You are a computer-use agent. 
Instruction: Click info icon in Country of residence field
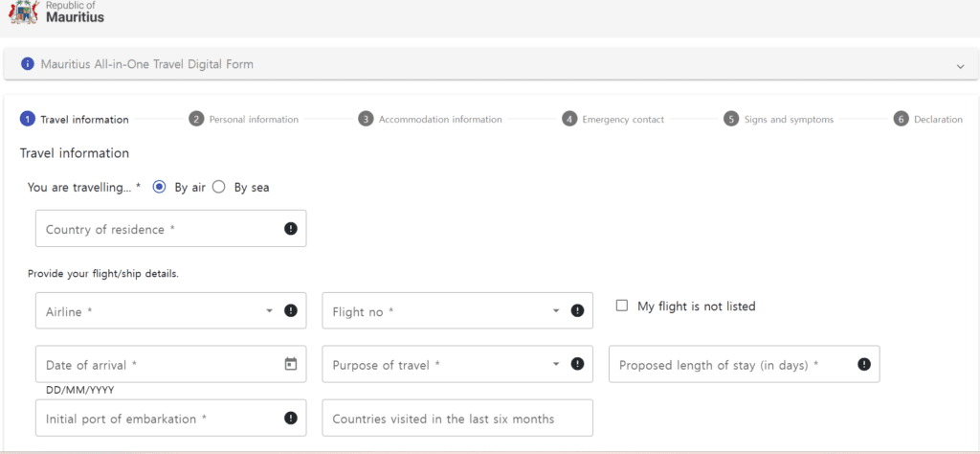point(291,229)
